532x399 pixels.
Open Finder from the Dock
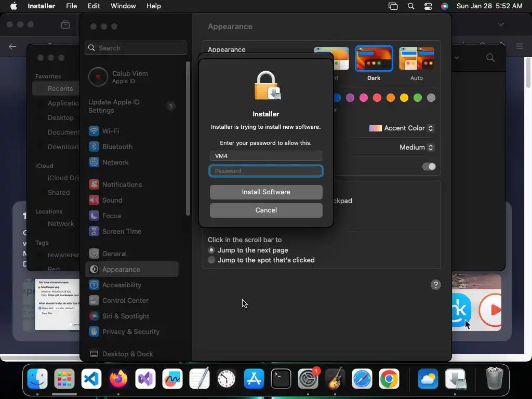pyautogui.click(x=37, y=379)
